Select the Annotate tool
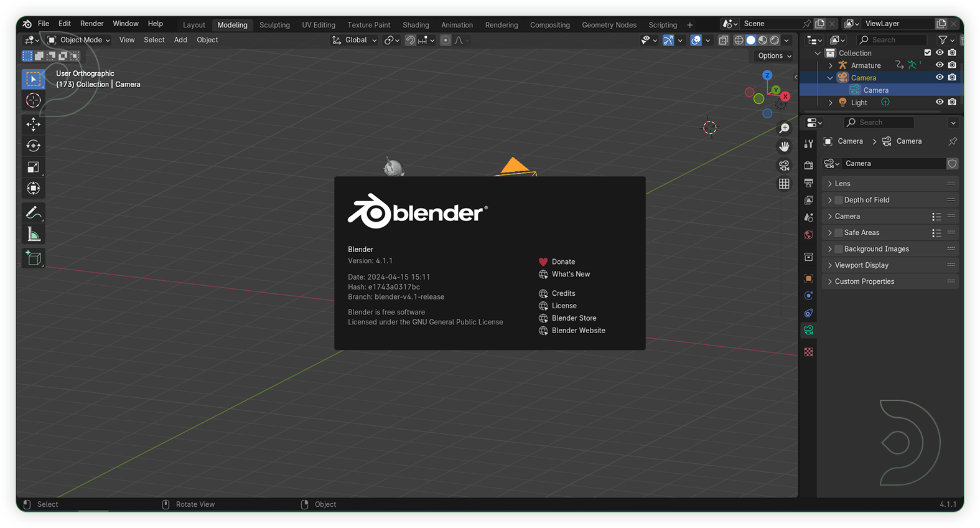 34,213
